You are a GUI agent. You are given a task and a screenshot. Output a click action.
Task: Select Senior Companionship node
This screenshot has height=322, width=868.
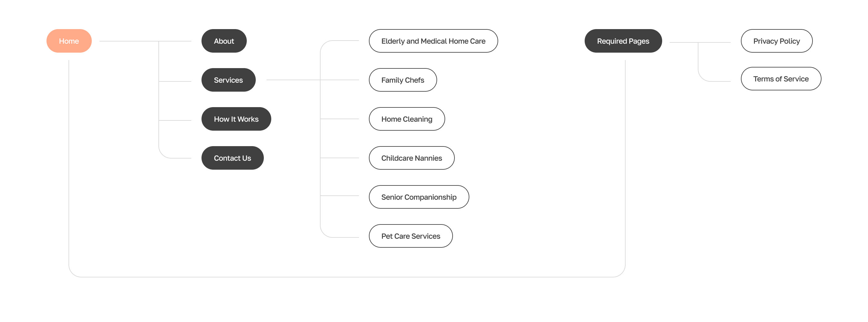(418, 197)
